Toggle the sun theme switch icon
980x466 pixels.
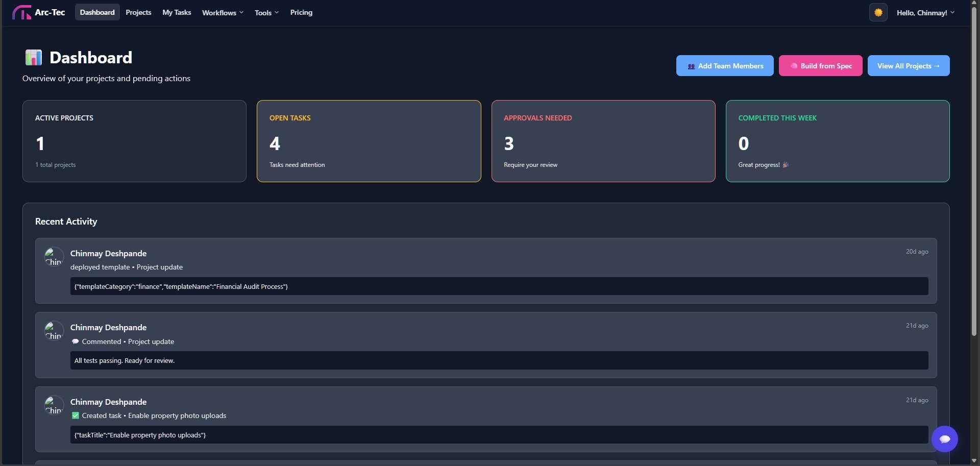pos(878,12)
